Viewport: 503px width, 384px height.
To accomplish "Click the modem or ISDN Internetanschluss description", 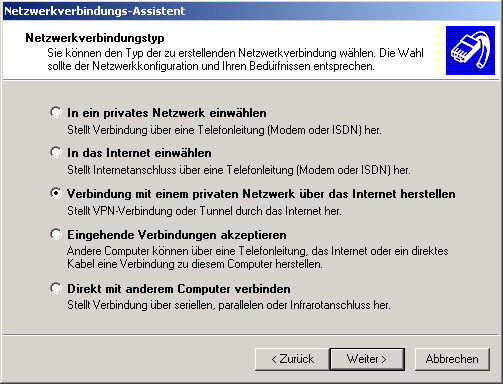I will pyautogui.click(x=239, y=170).
